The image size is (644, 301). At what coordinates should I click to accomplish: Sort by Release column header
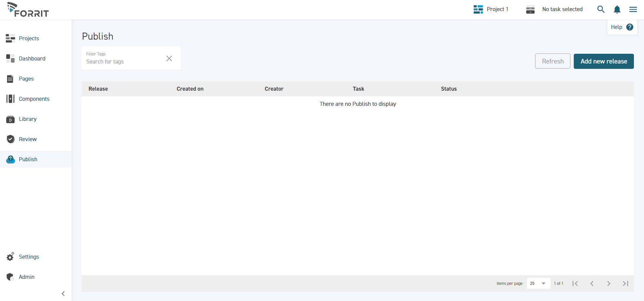(98, 89)
